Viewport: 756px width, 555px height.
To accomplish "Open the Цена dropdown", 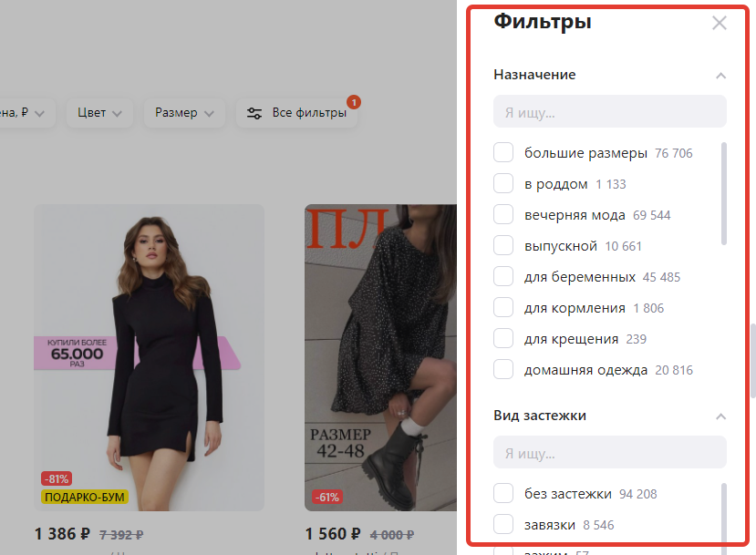I will tap(25, 113).
